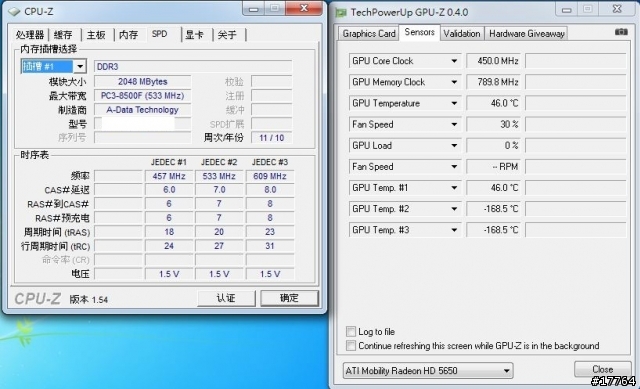This screenshot has height=389, width=640.
Task: Click the tRC value 31 cell
Action: [270, 246]
